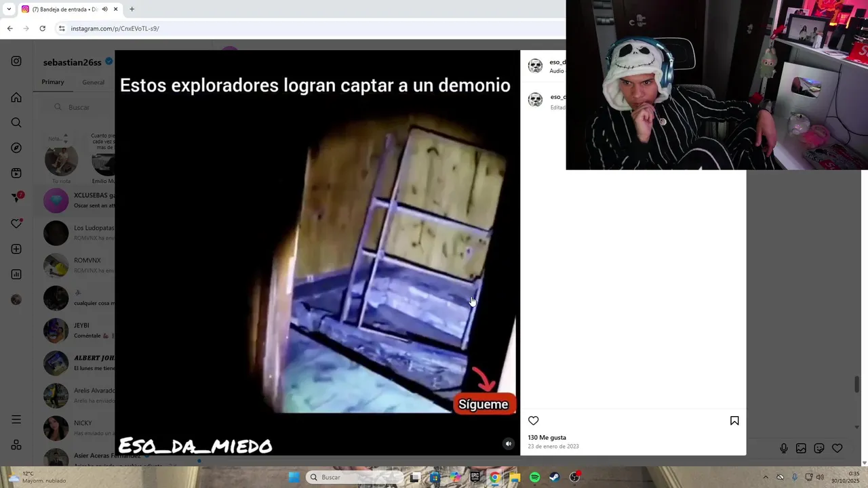Click the add image icon in chat

tap(801, 448)
